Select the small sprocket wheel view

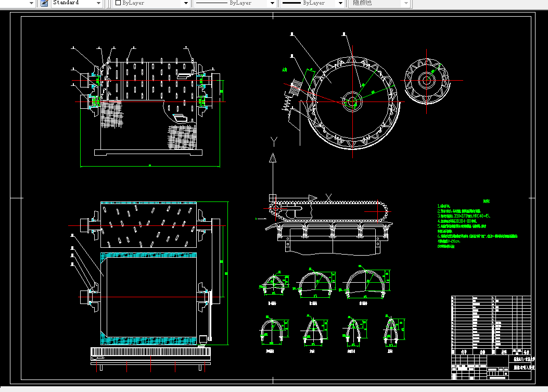pos(427,81)
